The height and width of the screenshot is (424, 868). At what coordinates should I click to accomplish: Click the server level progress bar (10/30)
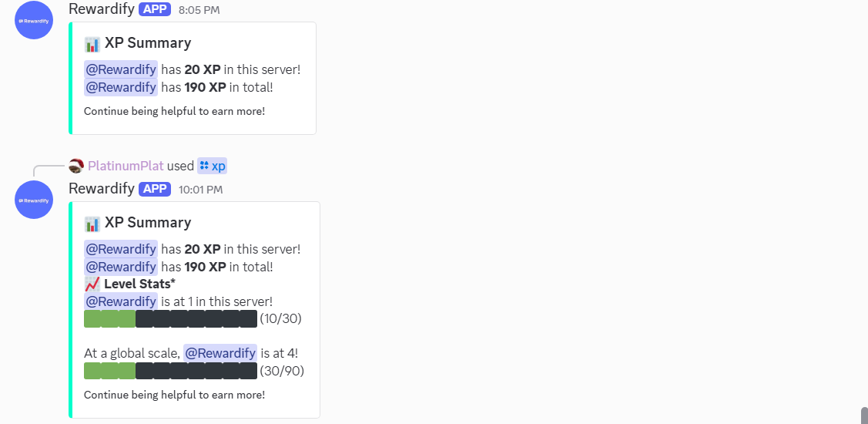[170, 318]
